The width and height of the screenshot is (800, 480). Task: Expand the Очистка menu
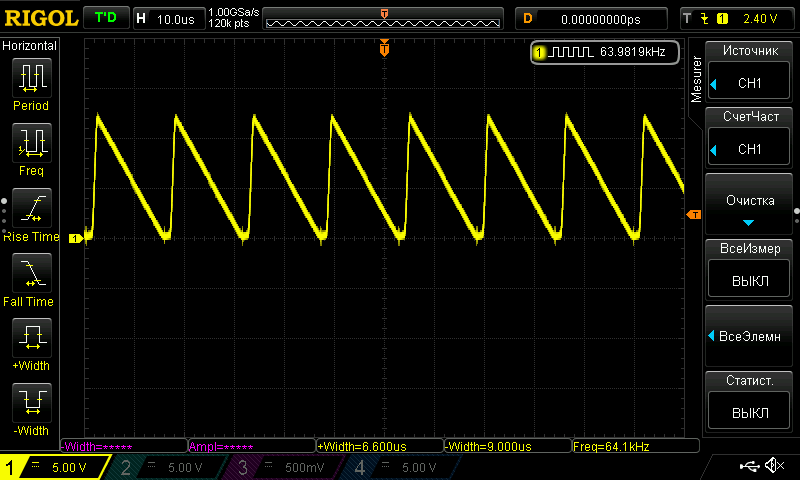[750, 205]
